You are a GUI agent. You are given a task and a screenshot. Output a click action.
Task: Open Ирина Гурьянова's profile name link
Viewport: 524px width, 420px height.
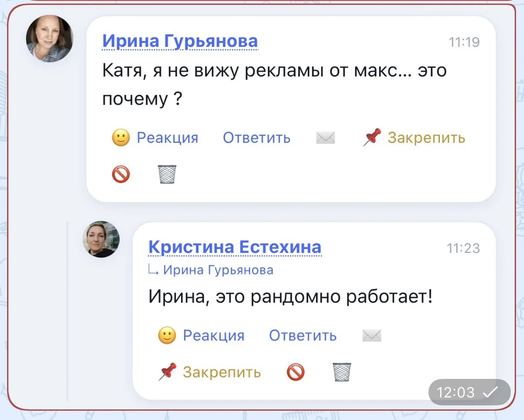(x=180, y=42)
